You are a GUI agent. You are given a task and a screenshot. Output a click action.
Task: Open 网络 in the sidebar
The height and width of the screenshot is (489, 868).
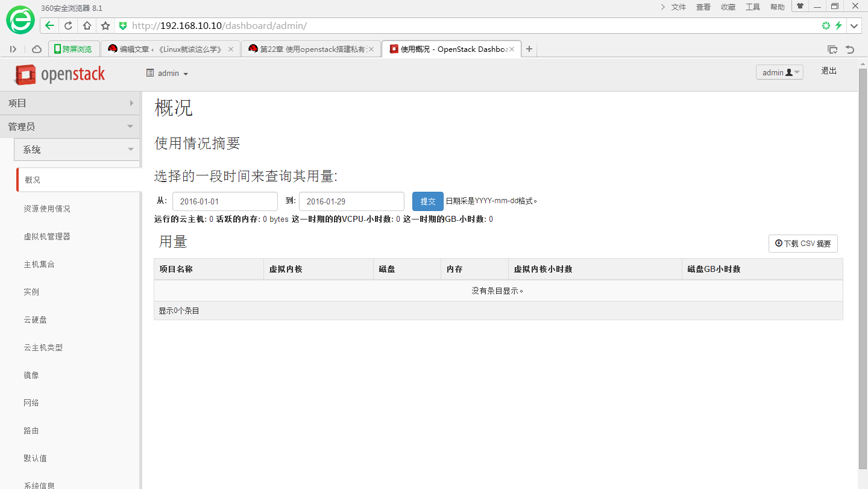click(x=31, y=403)
